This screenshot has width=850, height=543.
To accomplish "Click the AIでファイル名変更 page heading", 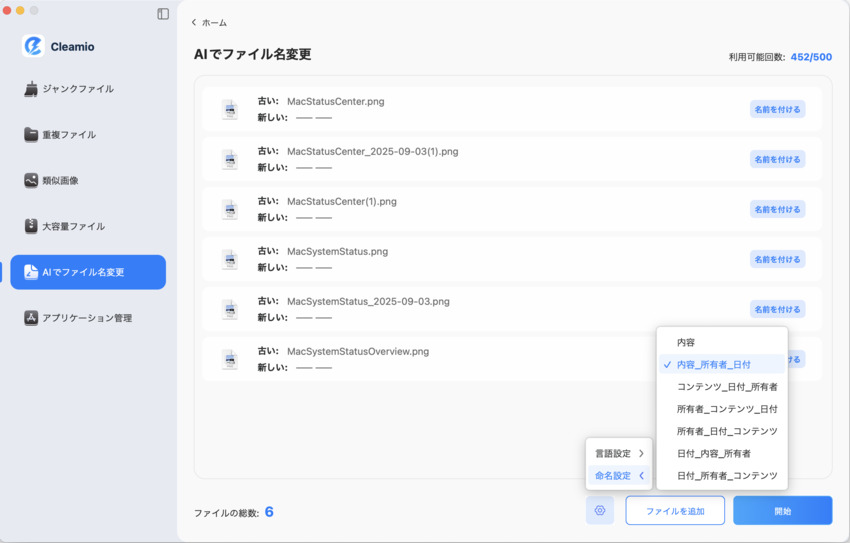I will point(253,54).
